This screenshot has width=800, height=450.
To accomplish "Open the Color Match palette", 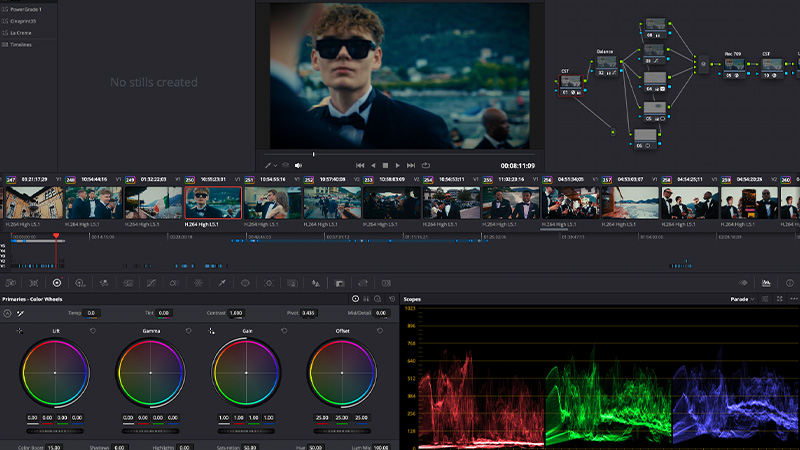I will point(34,283).
